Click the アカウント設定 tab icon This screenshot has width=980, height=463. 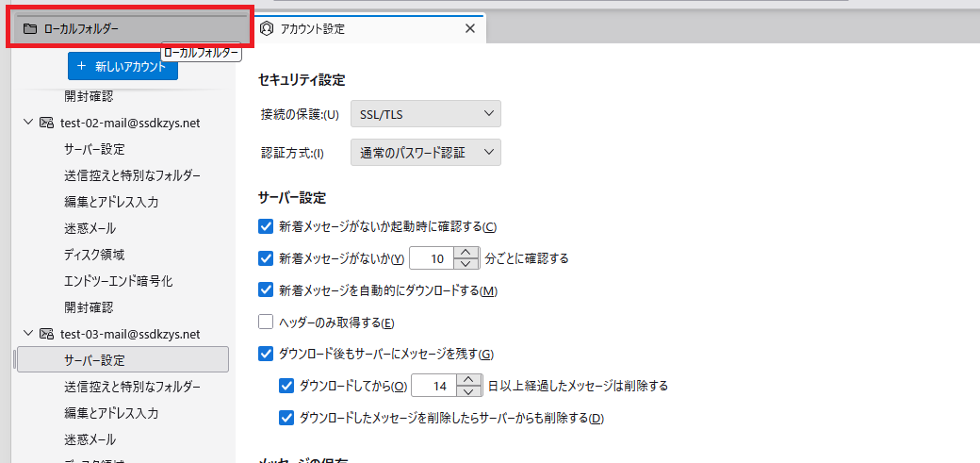point(267,28)
